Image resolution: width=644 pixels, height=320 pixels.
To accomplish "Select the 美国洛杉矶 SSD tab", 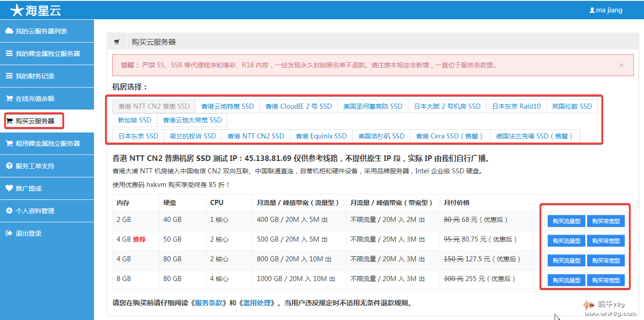I will 381,136.
